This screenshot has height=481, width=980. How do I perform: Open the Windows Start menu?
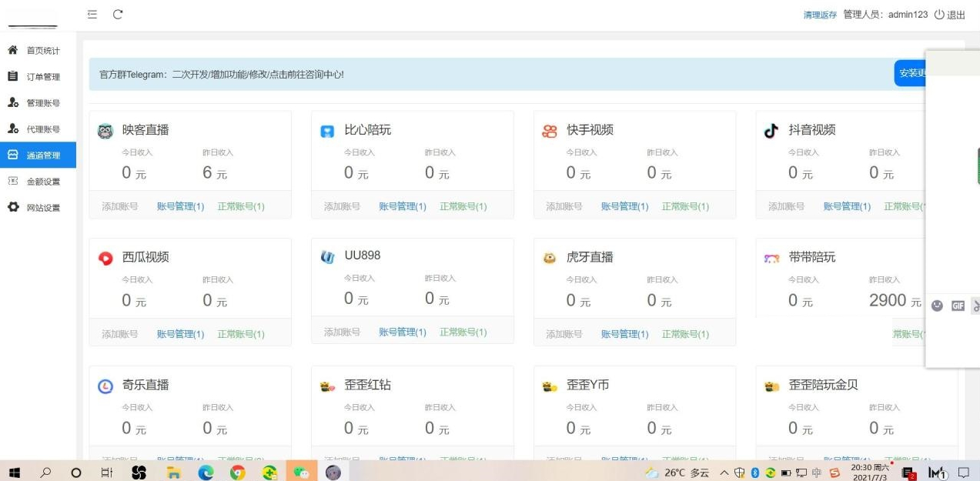click(15, 472)
